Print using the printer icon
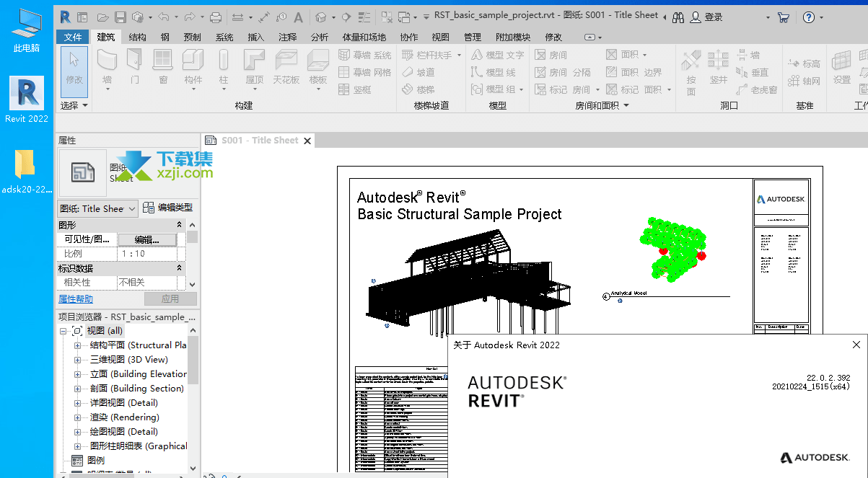Screen dimensions: 868x478 click(215, 17)
